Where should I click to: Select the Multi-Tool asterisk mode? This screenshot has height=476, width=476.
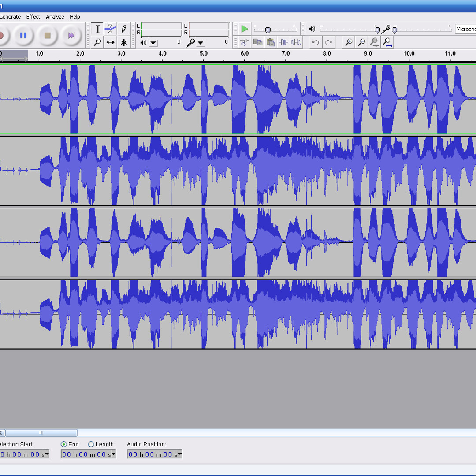coord(123,42)
